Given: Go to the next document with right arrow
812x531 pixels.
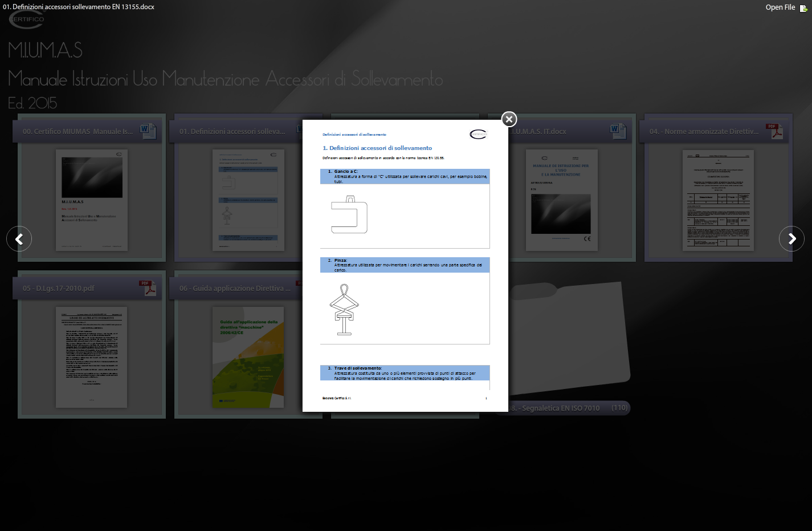Looking at the screenshot, I should click(791, 239).
